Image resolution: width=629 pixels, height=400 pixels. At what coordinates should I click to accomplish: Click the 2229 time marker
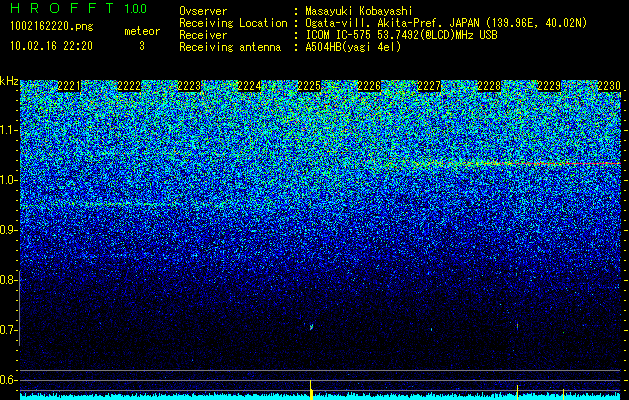pos(549,86)
